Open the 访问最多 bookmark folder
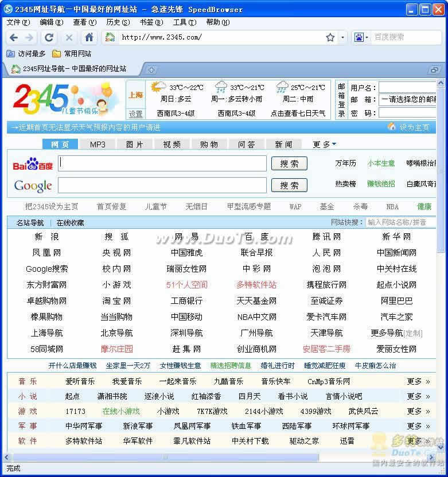This screenshot has width=448, height=477. pos(26,54)
